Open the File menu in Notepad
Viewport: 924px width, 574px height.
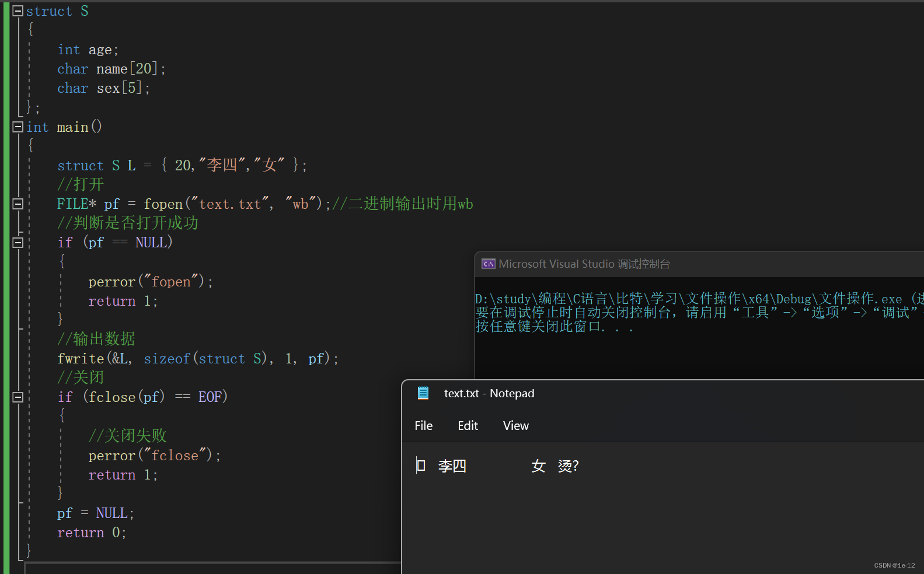[423, 426]
